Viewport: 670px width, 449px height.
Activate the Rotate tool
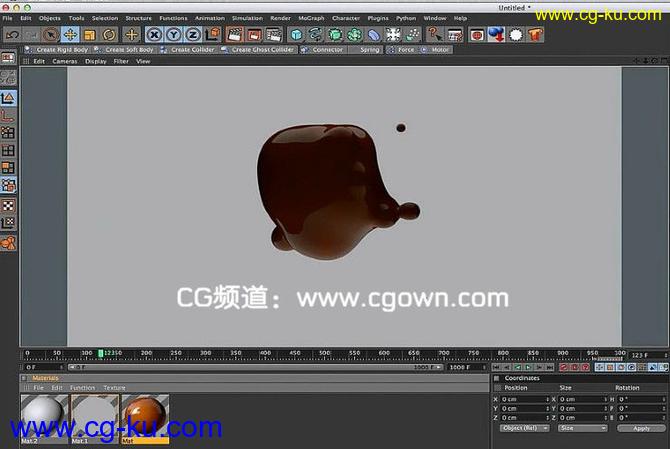(x=109, y=35)
